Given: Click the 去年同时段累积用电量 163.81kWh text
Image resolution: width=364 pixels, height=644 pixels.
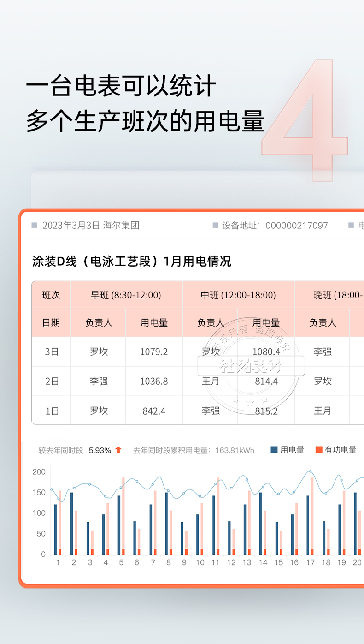Looking at the screenshot, I should tap(194, 450).
